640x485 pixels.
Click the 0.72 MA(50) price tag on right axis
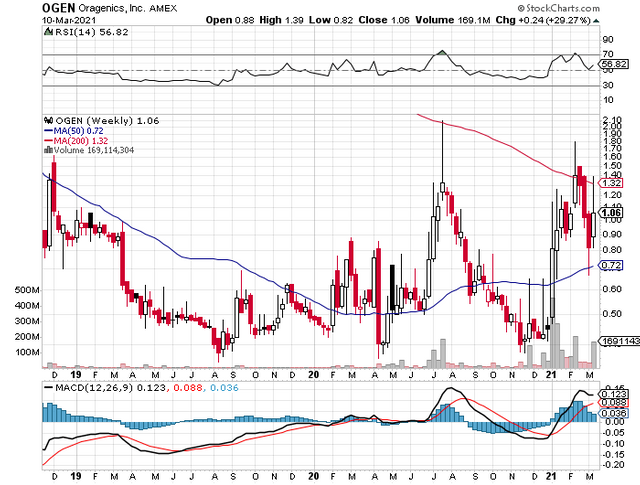point(612,265)
